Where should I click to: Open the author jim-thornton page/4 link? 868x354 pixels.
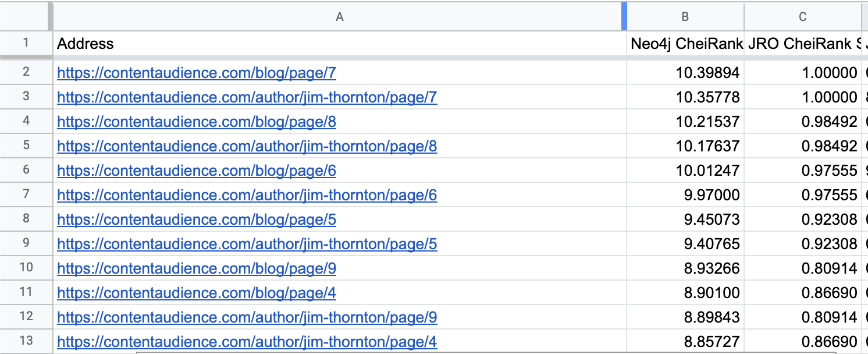pyautogui.click(x=247, y=342)
